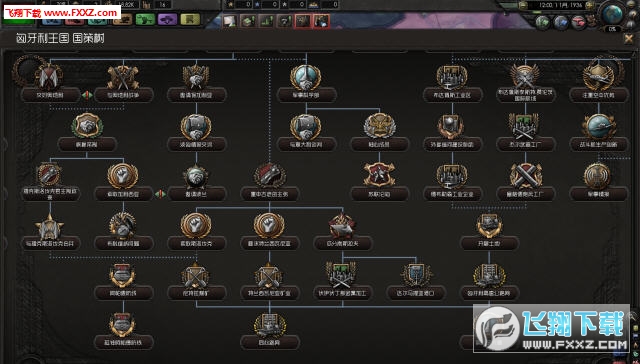The width and height of the screenshot is (640, 364).
Task: Click the red round icon under the date
Action: (578, 22)
